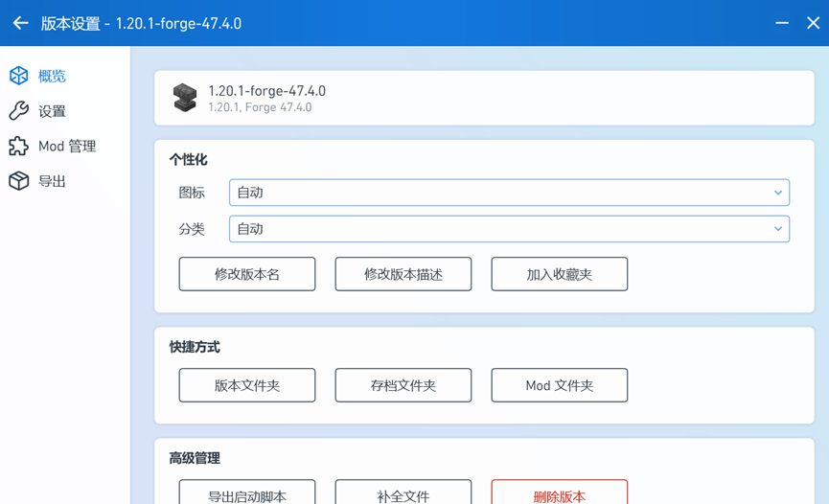This screenshot has width=829, height=504.
Task: Click the red 删除版本 button
Action: (560, 493)
